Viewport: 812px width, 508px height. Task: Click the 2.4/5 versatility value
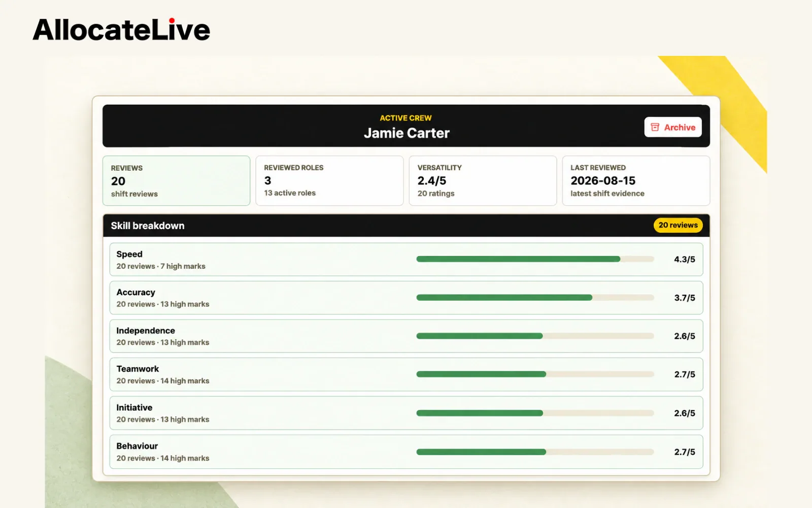(x=432, y=181)
